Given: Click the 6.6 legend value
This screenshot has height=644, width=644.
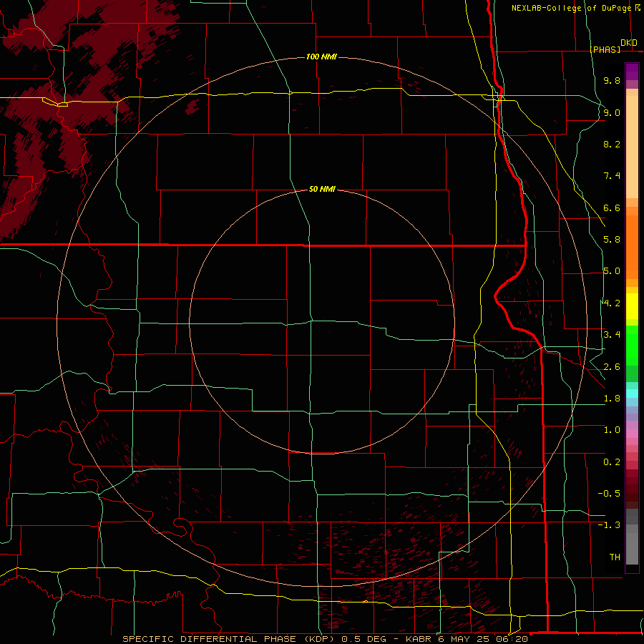Looking at the screenshot, I should [612, 208].
